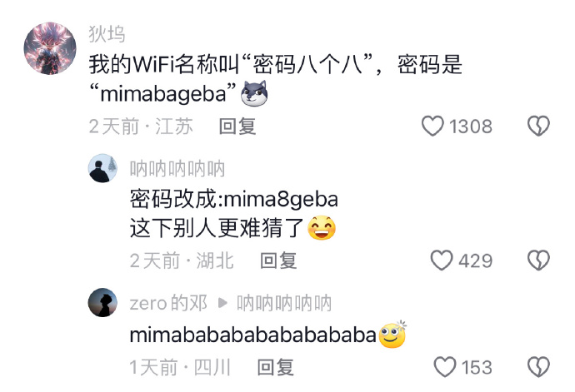
Task: Open 呐呐呐呐呐's profile avatar
Action: 102,168
